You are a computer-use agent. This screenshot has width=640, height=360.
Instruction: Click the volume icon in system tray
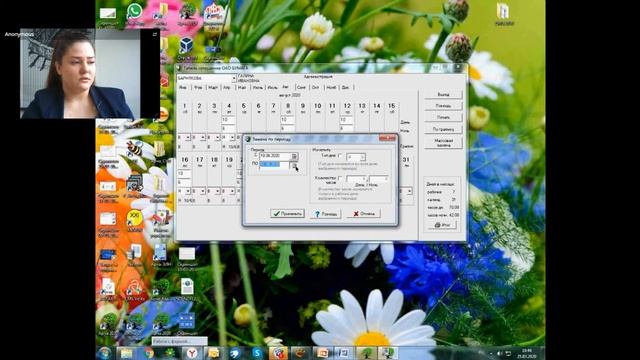click(x=500, y=353)
